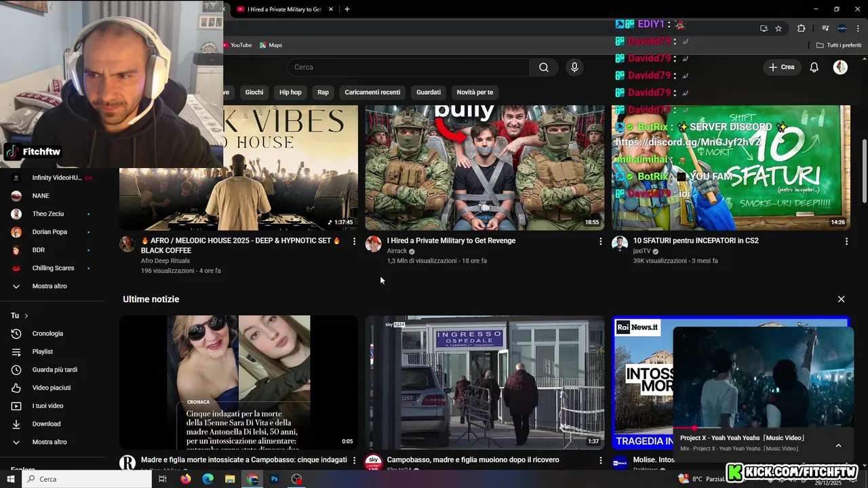
Task: Open the Tu section chevron
Action: click(26, 316)
